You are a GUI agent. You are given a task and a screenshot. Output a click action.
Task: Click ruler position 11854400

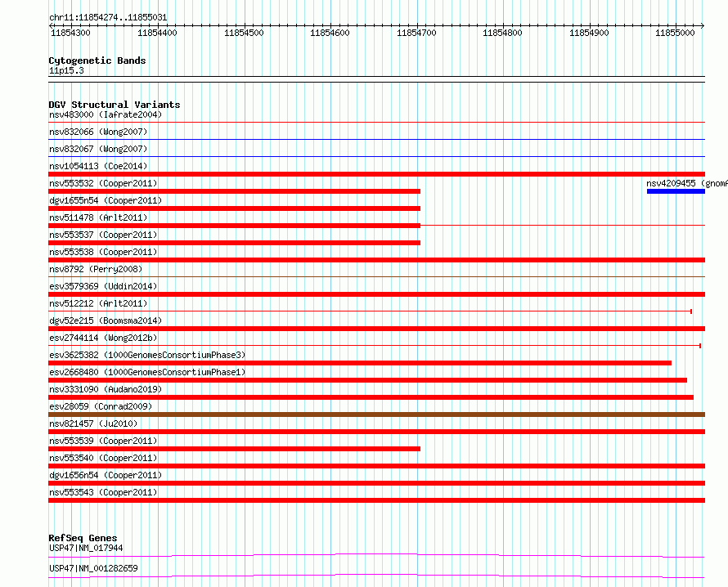tap(157, 33)
